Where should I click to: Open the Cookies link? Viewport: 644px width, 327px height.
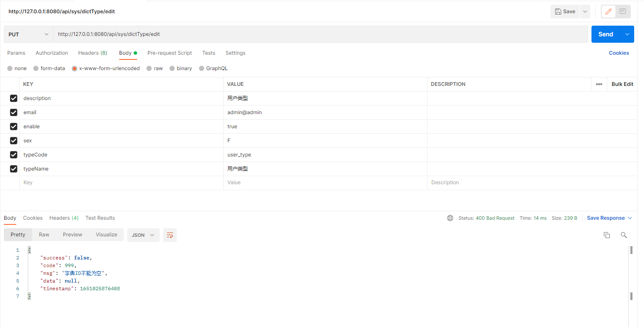coord(619,53)
